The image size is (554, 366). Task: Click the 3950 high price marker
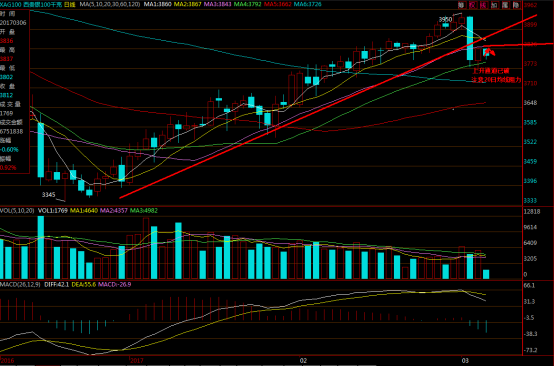(445, 19)
